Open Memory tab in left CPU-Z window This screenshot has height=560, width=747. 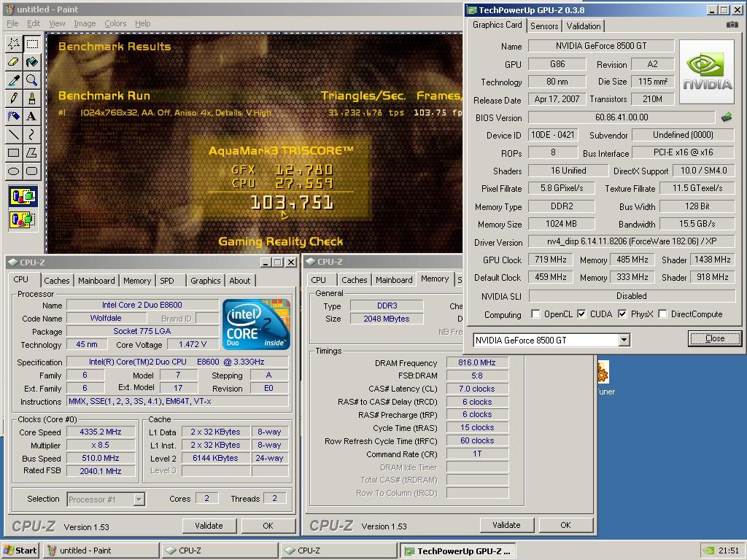tap(136, 281)
